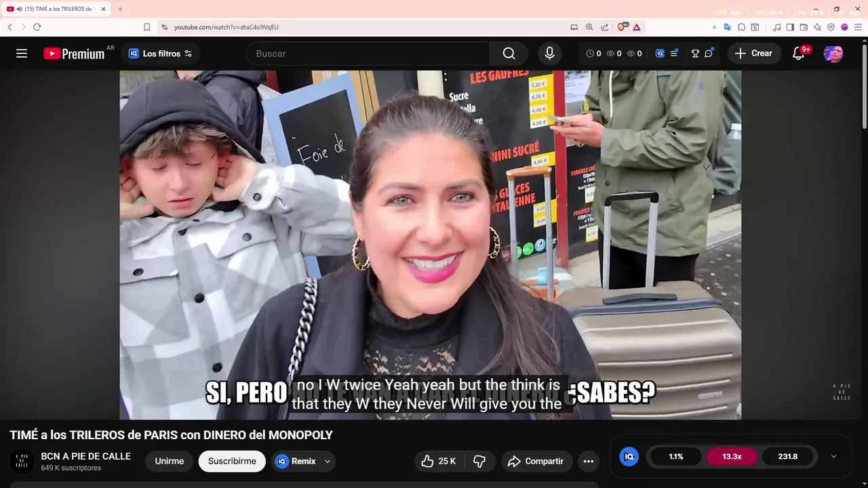Image resolution: width=868 pixels, height=488 pixels.
Task: Open the site settings icon in the address bar
Action: pos(164,27)
